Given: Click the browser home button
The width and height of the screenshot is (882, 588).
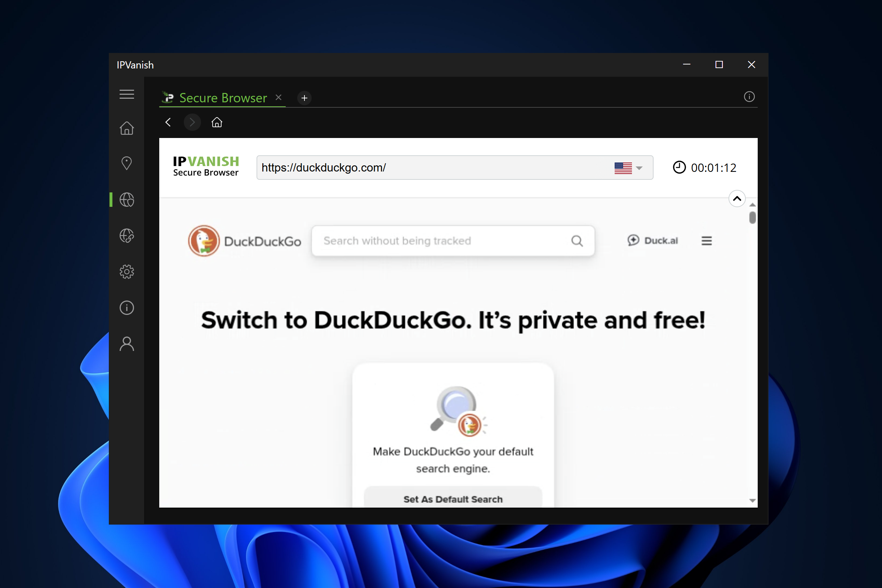Looking at the screenshot, I should [217, 122].
